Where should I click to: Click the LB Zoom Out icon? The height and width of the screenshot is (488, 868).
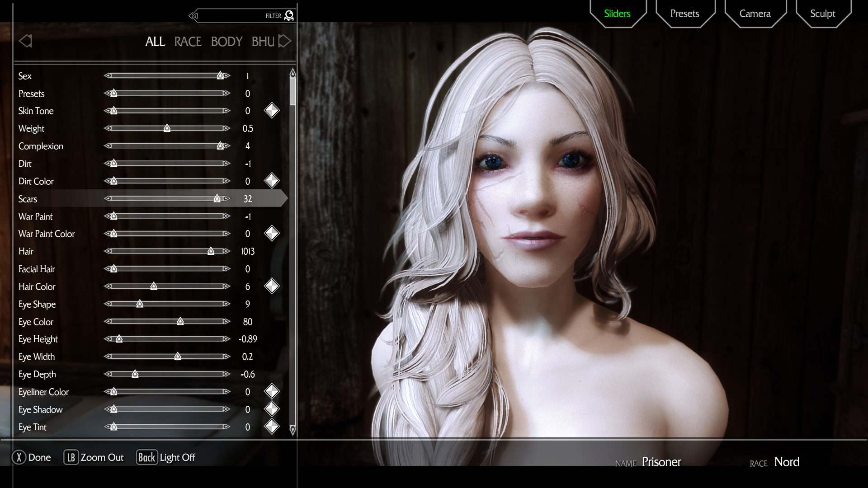pyautogui.click(x=71, y=457)
